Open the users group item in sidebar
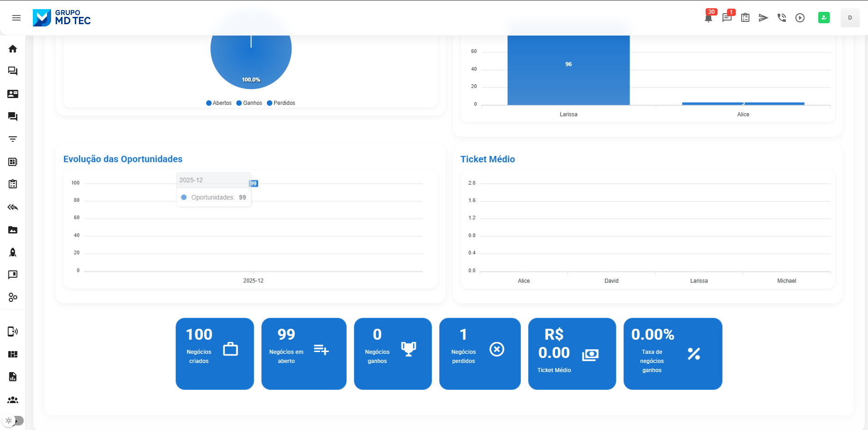Viewport: 868px width, 430px height. coord(13,400)
